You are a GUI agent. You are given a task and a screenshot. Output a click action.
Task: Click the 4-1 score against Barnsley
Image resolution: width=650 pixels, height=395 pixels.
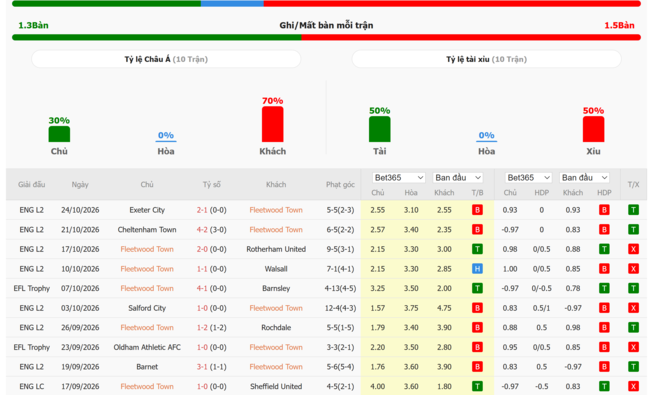[201, 288]
